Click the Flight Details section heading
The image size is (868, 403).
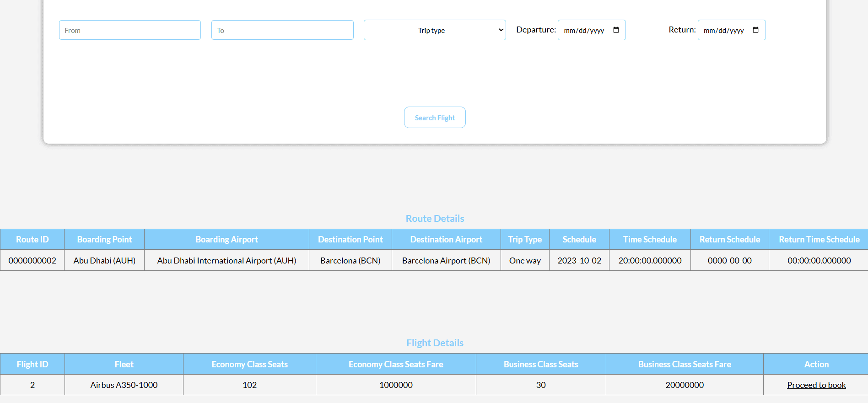(x=435, y=343)
